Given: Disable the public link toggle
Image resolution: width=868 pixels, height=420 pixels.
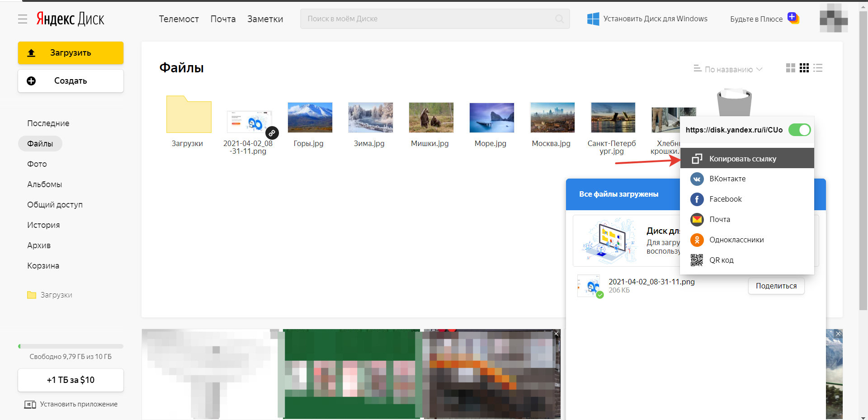Looking at the screenshot, I should click(x=799, y=130).
